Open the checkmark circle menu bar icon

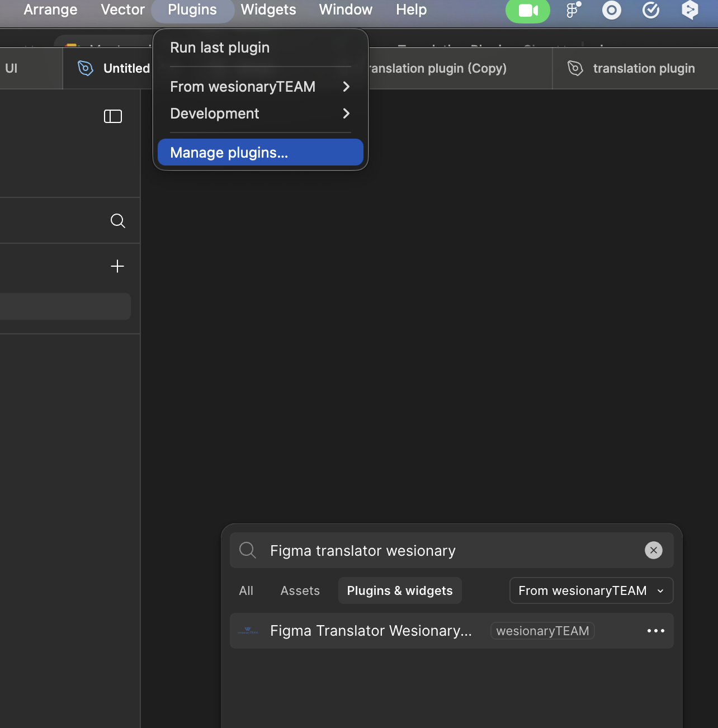(x=651, y=10)
